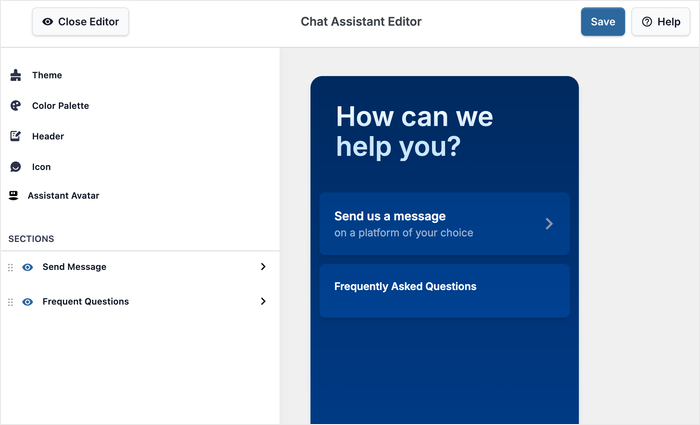Screen dimensions: 700x425
Task: Expand the Frequent Questions section
Action: [x=263, y=301]
